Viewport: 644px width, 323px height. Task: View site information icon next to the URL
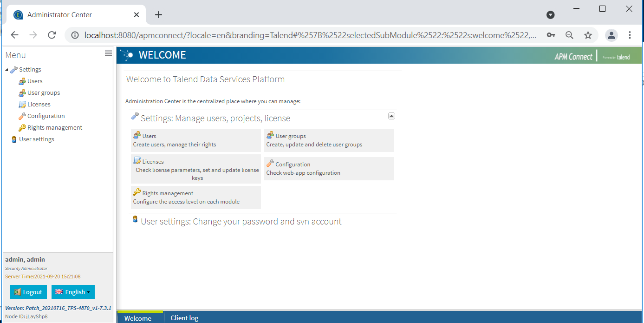coord(74,35)
